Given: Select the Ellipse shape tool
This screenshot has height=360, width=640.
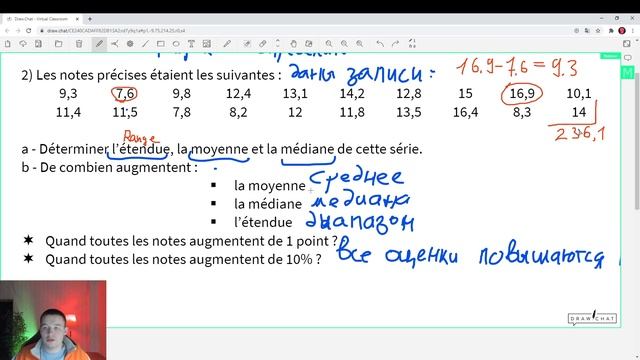Looking at the screenshot, I should coord(176,44).
